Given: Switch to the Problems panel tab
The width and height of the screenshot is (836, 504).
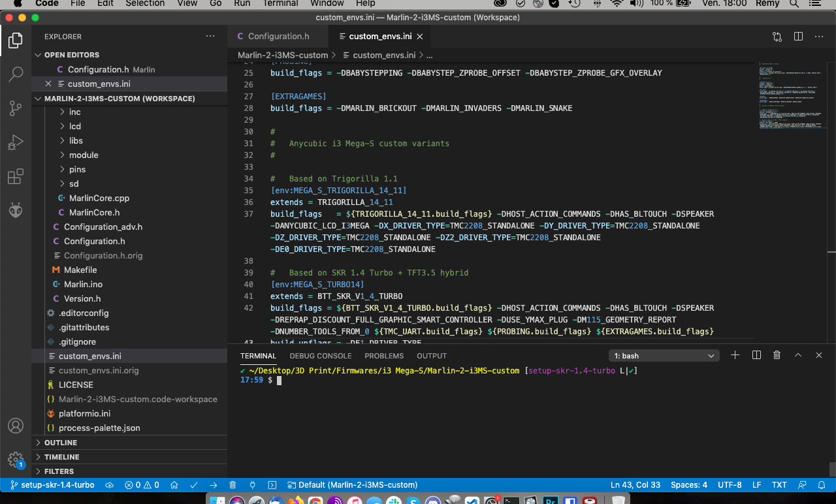Looking at the screenshot, I should click(384, 356).
